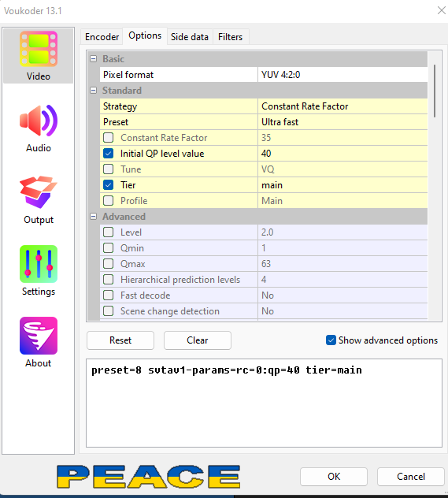Click the PEACE banner logo
The height and width of the screenshot is (498, 448).
tap(149, 477)
